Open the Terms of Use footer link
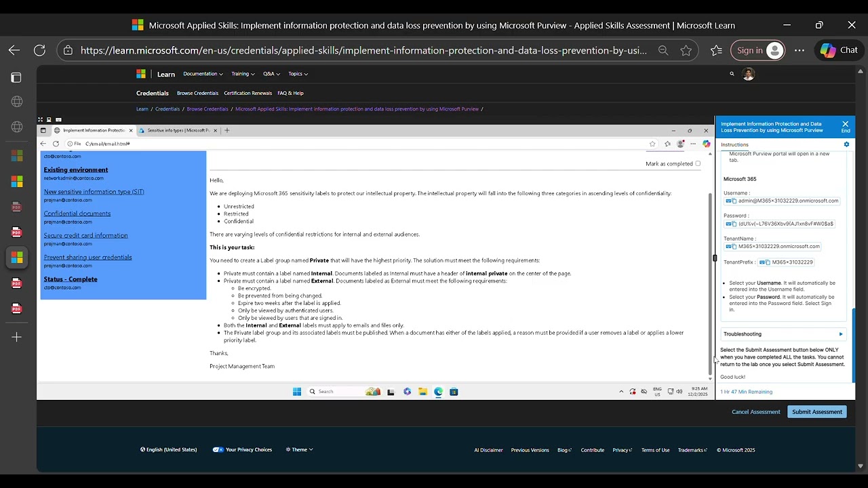868x488 pixels. [655, 450]
